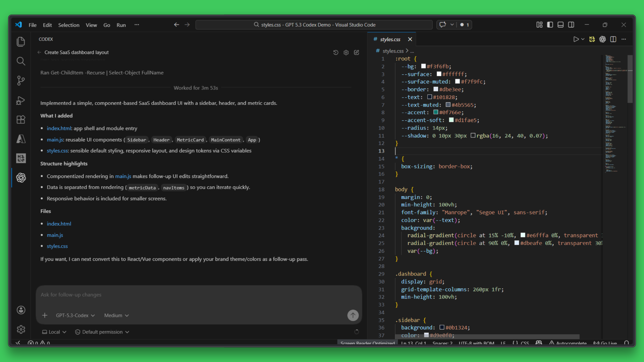The image size is (644, 362).
Task: Click the Codex task history icon
Action: click(335, 53)
